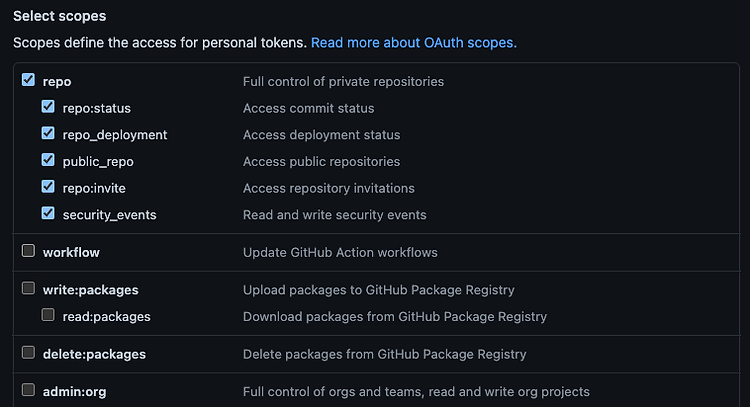Uncheck the security_events scope
Image resolution: width=750 pixels, height=407 pixels.
tap(48, 213)
